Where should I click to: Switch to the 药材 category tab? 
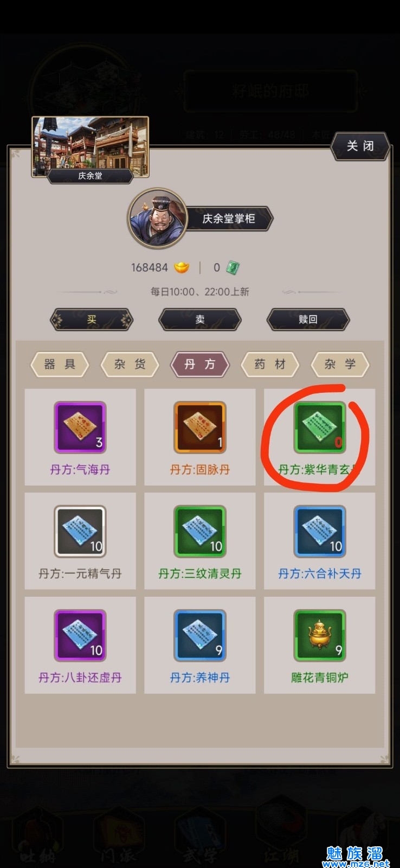click(x=270, y=365)
